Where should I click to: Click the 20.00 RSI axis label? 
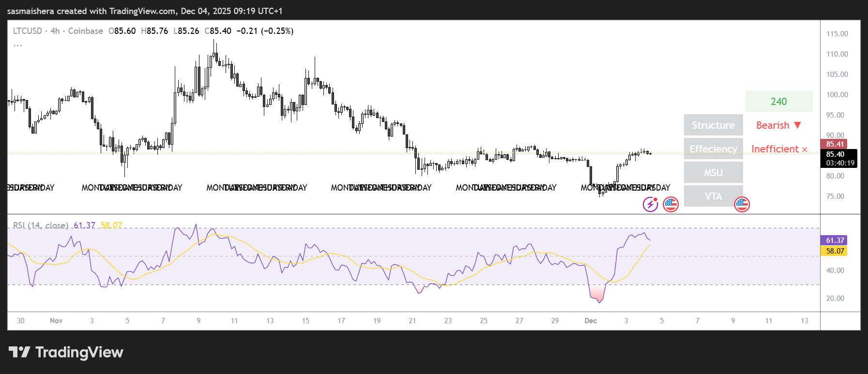coord(835,299)
